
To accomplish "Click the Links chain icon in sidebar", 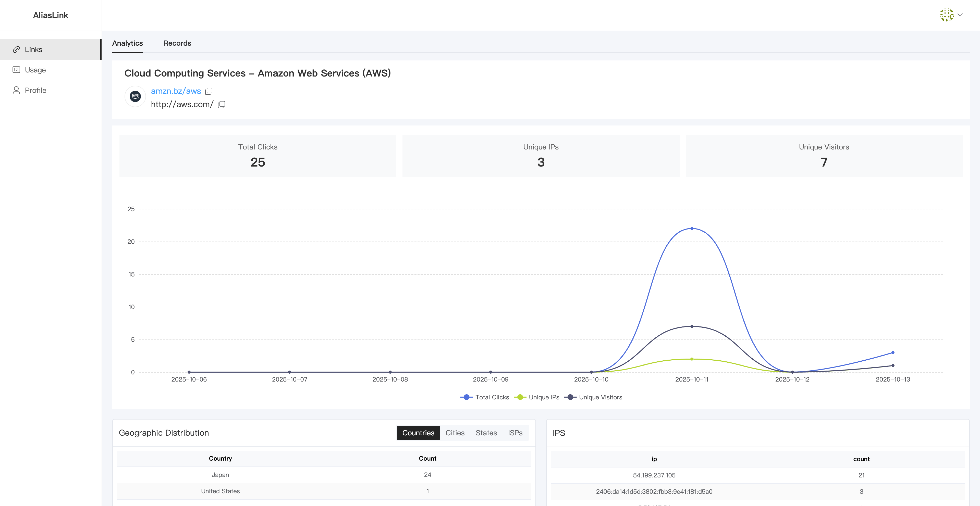I will [16, 49].
